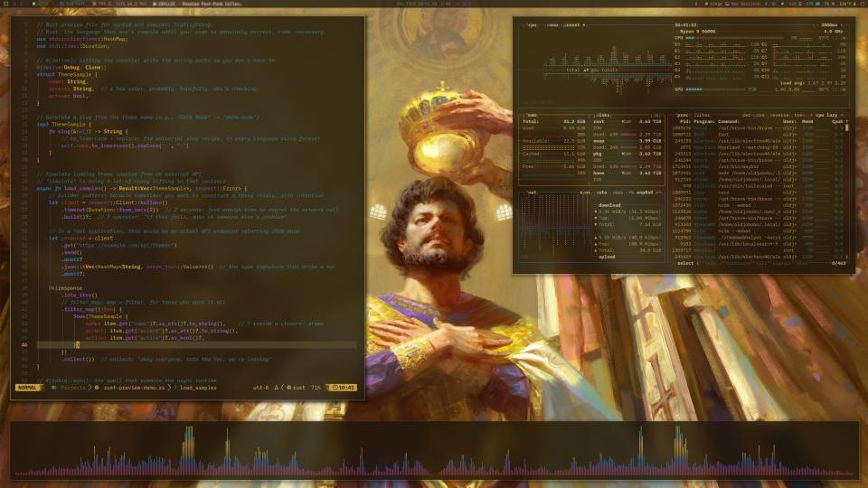This screenshot has width=868, height=488.
Task: Click the 2000ms update interval value
Action: tap(829, 25)
